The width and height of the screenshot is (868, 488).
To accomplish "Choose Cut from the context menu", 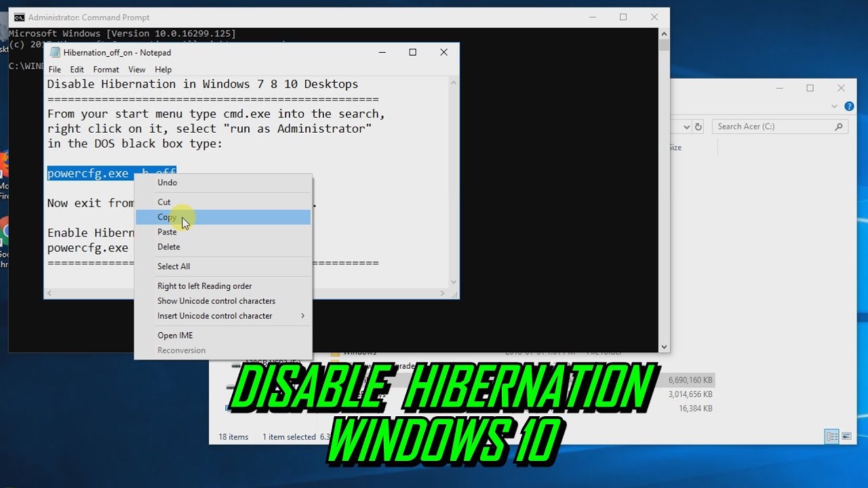I will pos(223,202).
